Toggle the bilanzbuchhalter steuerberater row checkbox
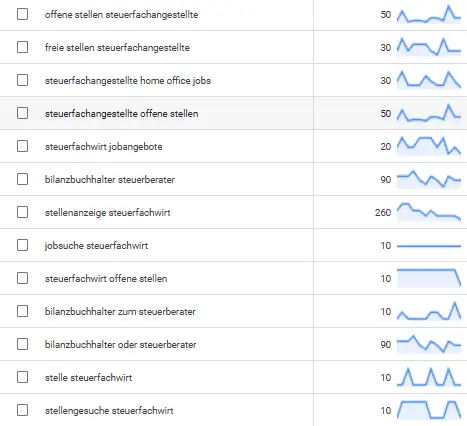Screen dimensions: 467x426 click(22, 179)
